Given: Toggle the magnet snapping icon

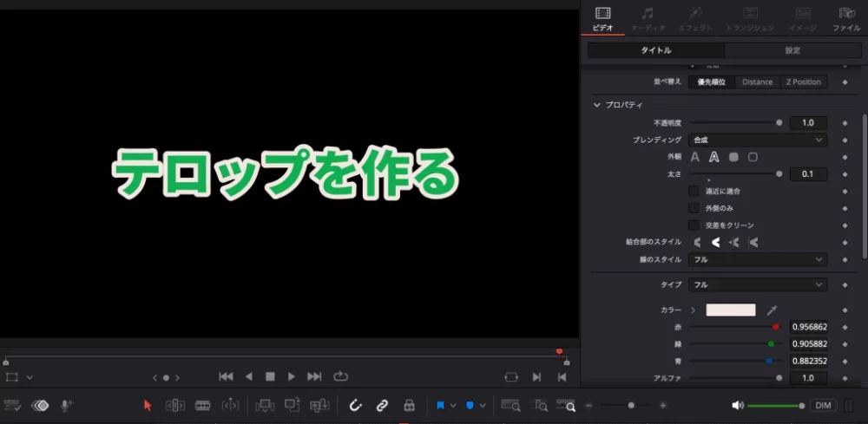Looking at the screenshot, I should (x=354, y=405).
